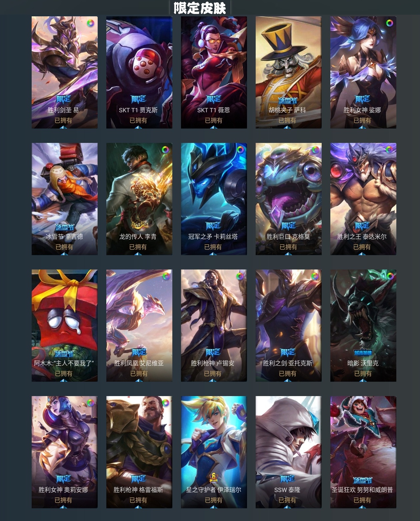The width and height of the screenshot is (420, 521).
Task: Open the 阿木木 主人不要我了 skin thumbnail
Action: point(65,325)
